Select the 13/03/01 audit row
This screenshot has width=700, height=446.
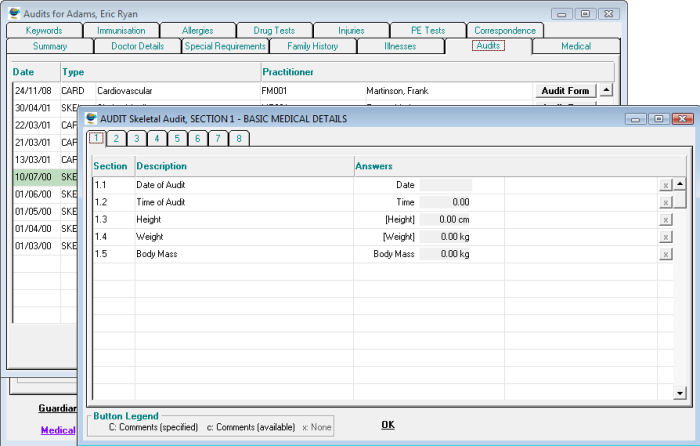click(x=46, y=160)
